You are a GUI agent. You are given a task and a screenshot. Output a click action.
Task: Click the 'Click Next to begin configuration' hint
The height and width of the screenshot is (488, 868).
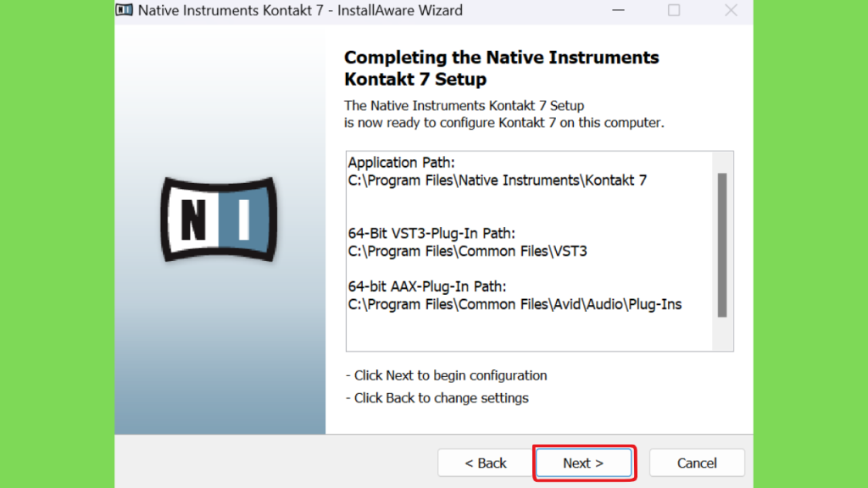pyautogui.click(x=447, y=375)
